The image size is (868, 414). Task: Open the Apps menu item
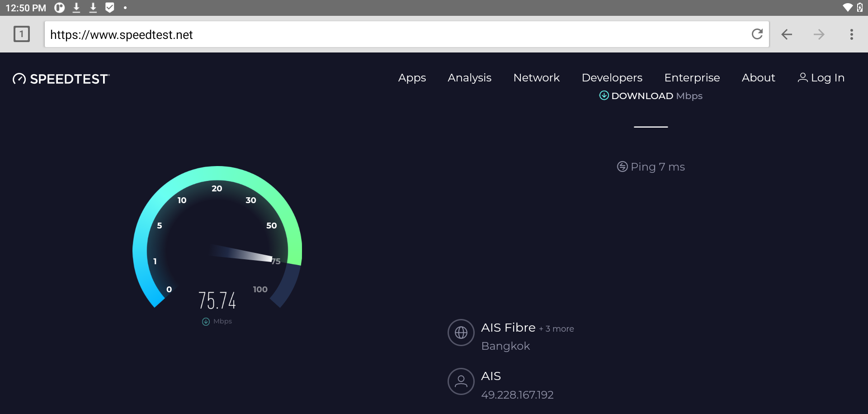pos(412,78)
